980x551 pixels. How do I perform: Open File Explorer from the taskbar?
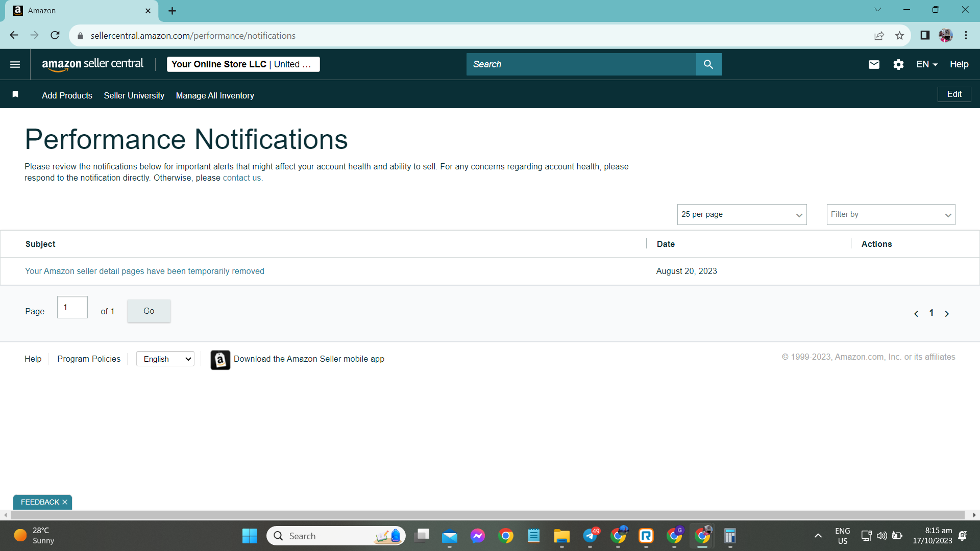pyautogui.click(x=561, y=536)
